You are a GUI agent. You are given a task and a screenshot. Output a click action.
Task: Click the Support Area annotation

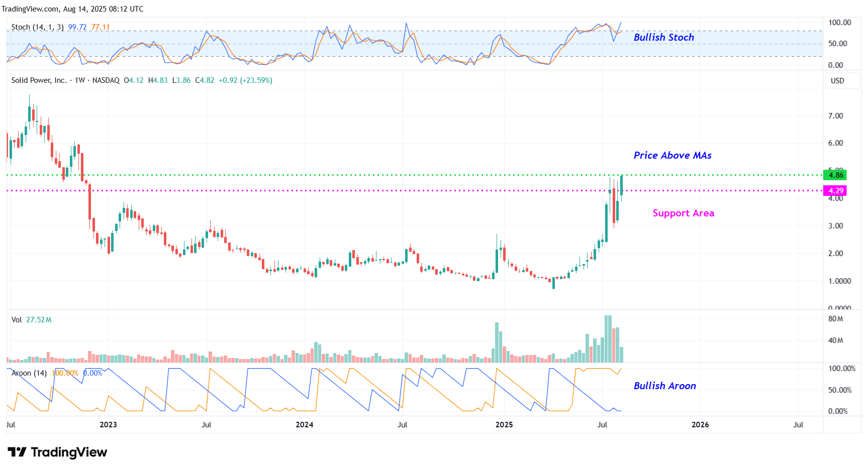[x=683, y=213]
